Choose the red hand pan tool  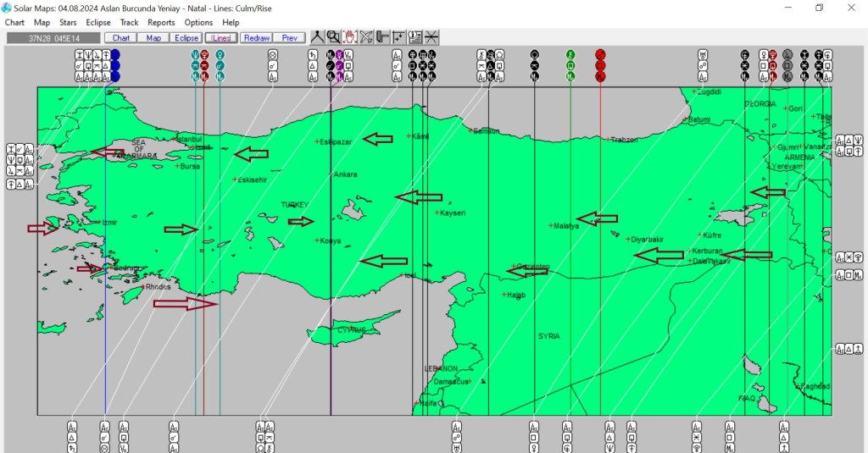349,37
